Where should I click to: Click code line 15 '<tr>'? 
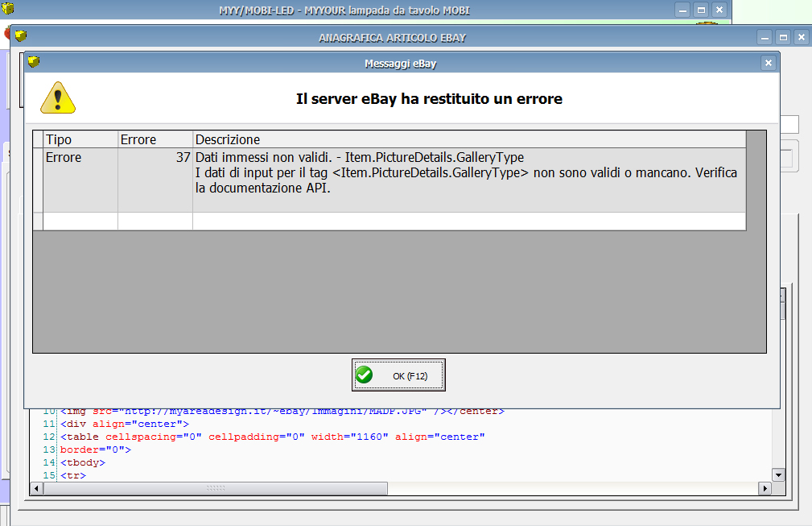coord(73,476)
